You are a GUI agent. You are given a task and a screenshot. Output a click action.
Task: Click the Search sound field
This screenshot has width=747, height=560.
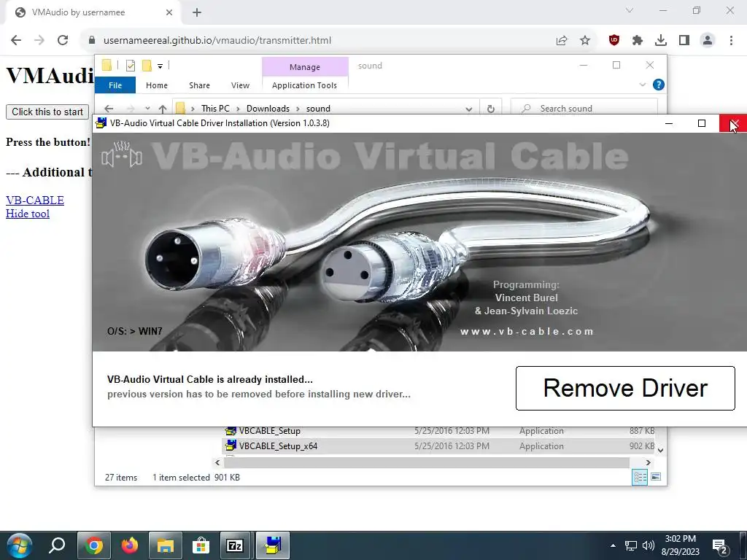pos(584,109)
